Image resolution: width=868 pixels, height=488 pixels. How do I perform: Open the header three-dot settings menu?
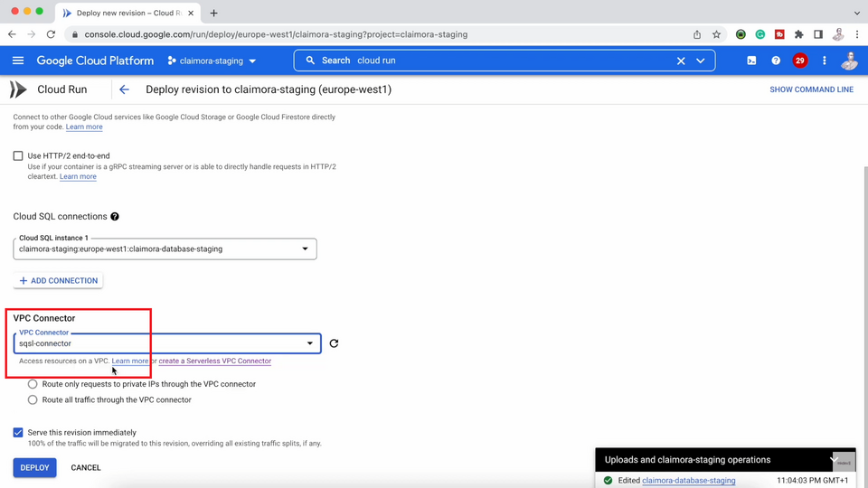click(825, 61)
